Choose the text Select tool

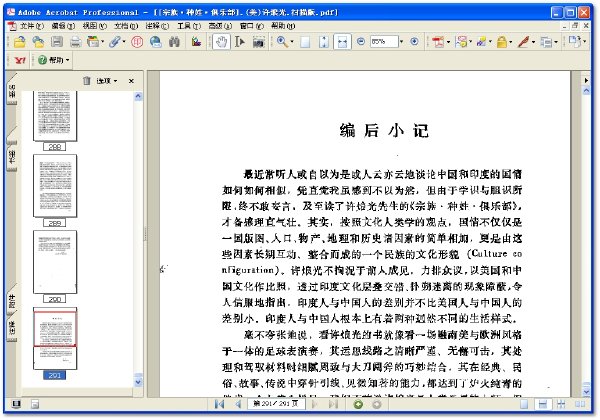[x=240, y=42]
